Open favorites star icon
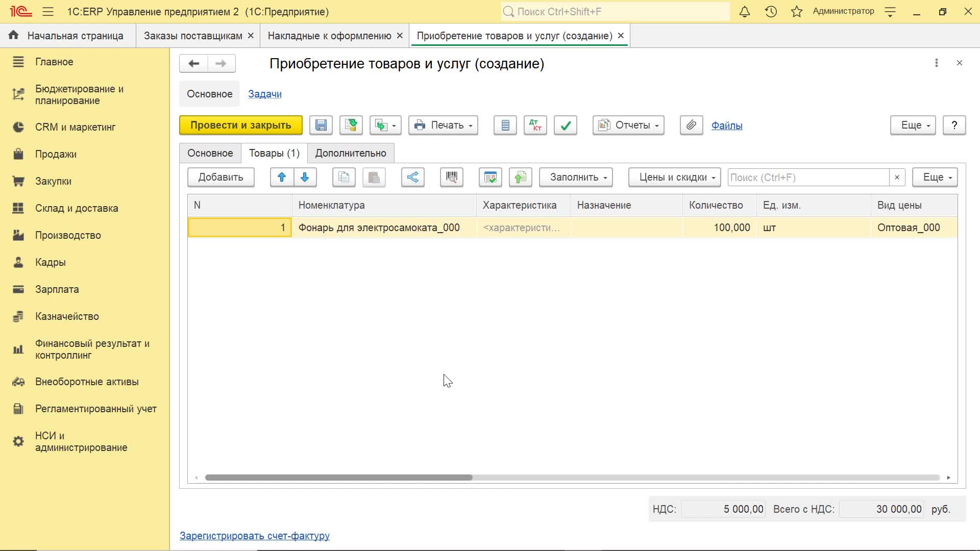The width and height of the screenshot is (980, 551). [797, 11]
